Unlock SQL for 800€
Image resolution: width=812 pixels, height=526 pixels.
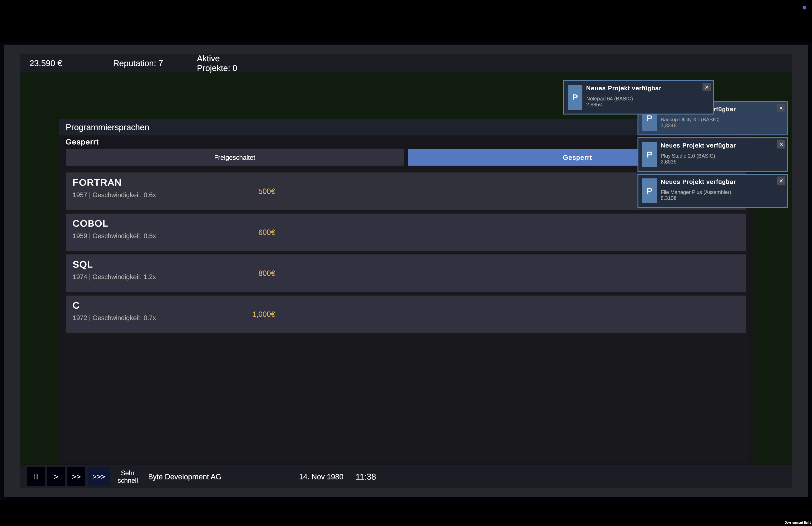[x=266, y=273]
